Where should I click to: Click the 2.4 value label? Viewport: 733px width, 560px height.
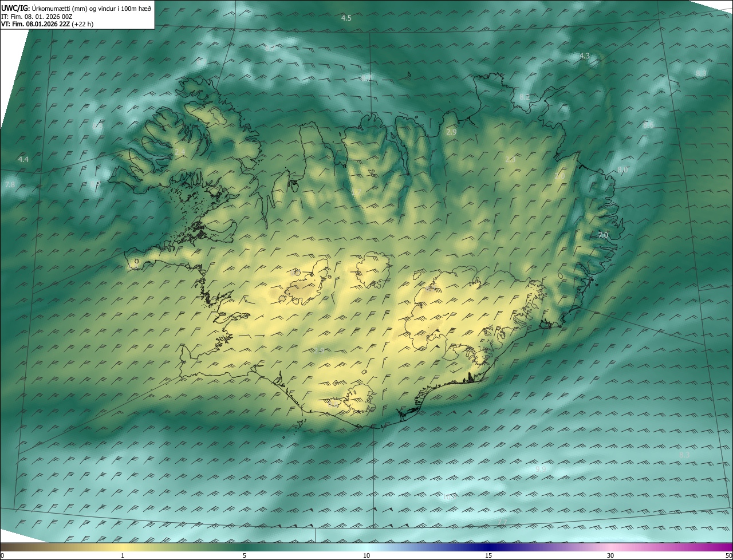coord(180,152)
